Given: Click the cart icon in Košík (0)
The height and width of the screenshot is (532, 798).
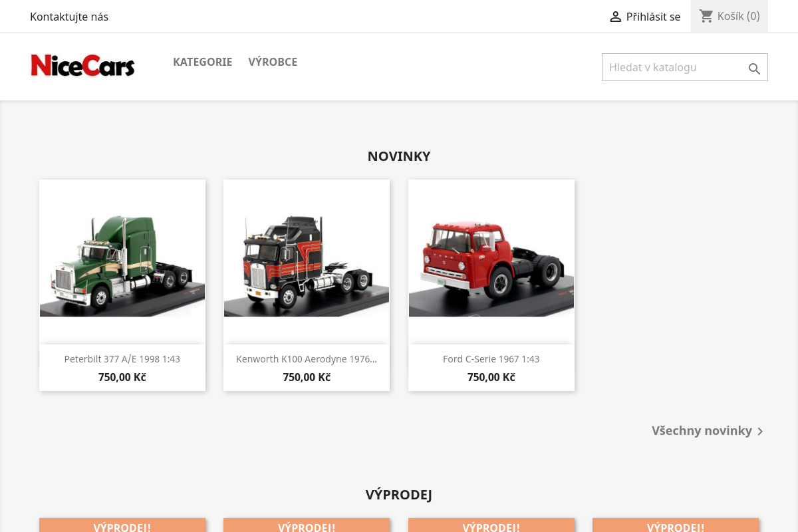Looking at the screenshot, I should tap(706, 16).
